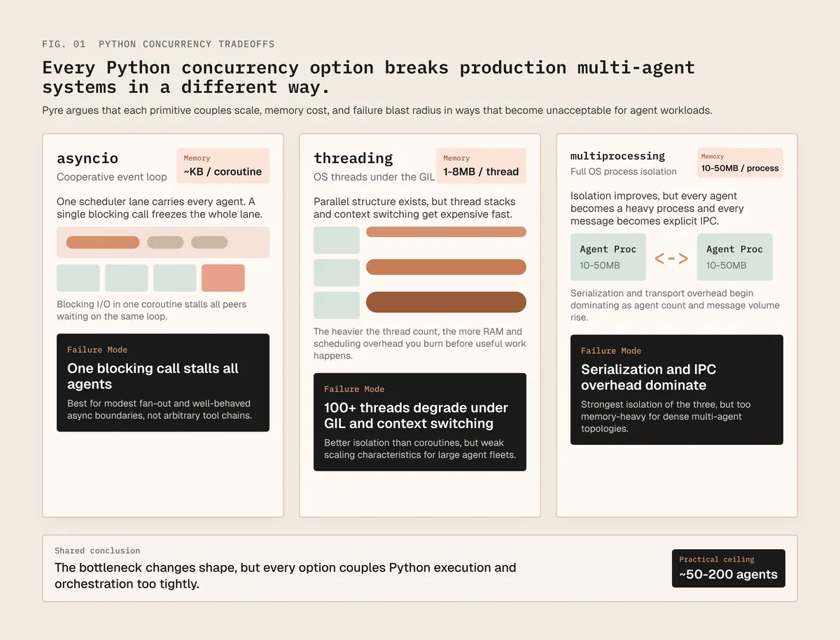Viewport: 840px width, 640px height.
Task: Click the main headline text
Action: (368, 77)
